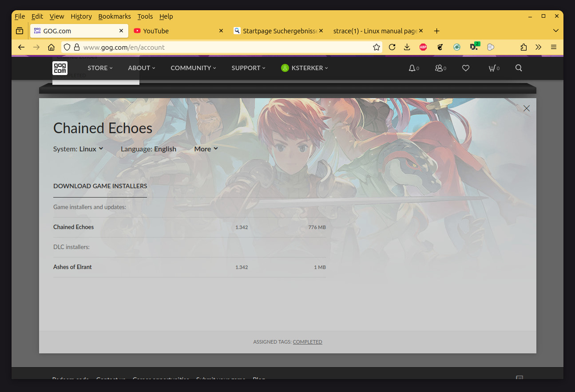Close the YouTube tab
The image size is (575, 392).
(x=221, y=31)
